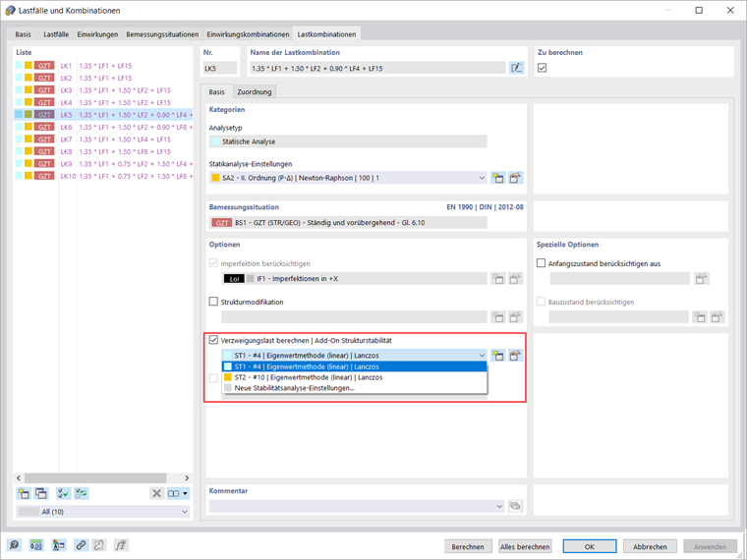Confirm with OK button
The height and width of the screenshot is (560, 747).
pyautogui.click(x=590, y=546)
